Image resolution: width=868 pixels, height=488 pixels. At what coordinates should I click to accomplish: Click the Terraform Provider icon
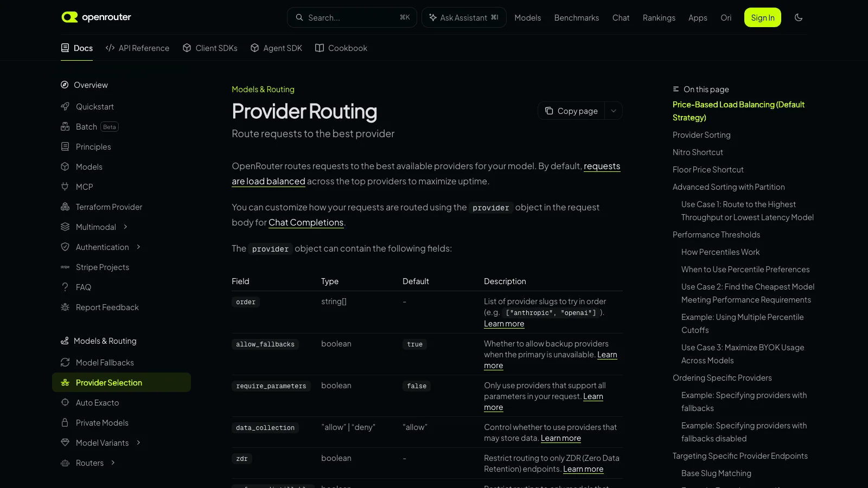point(65,207)
